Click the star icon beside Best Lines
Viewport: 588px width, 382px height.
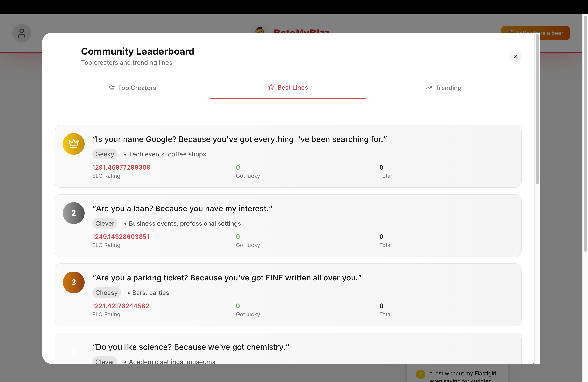[271, 87]
